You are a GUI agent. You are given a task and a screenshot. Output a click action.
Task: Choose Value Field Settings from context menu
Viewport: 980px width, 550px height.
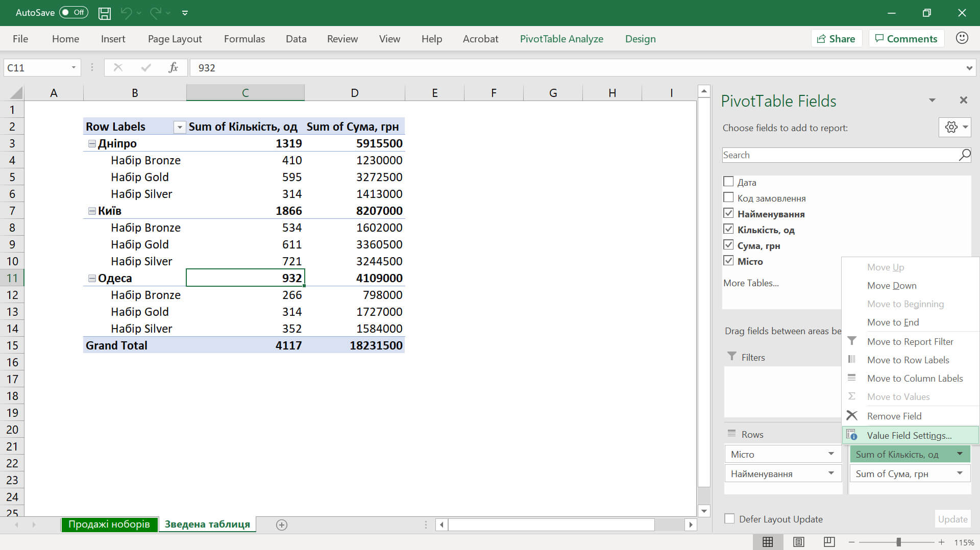coord(909,435)
